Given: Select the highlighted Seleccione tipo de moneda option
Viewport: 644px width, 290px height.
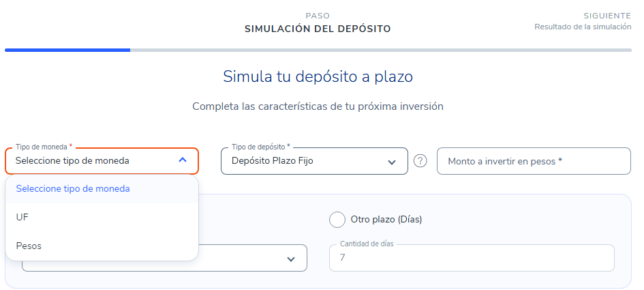Looking at the screenshot, I should (x=102, y=189).
